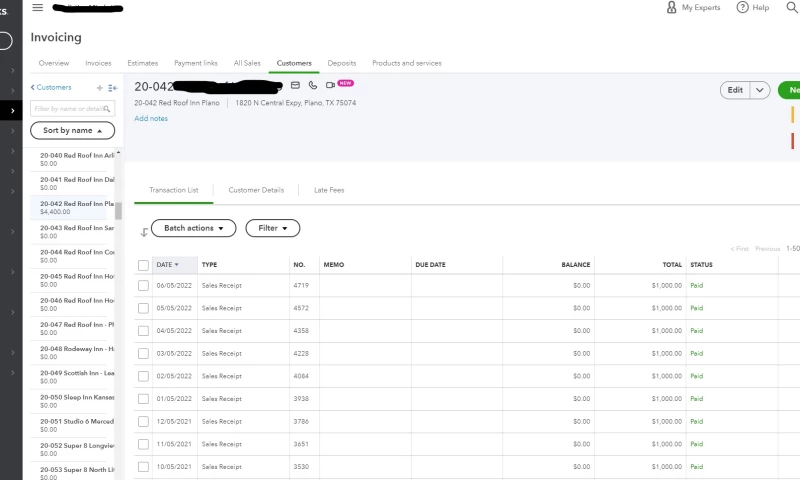Select customer 20-050 Sleep Inn Kansas
Viewport: 800px width, 480px height.
72,401
